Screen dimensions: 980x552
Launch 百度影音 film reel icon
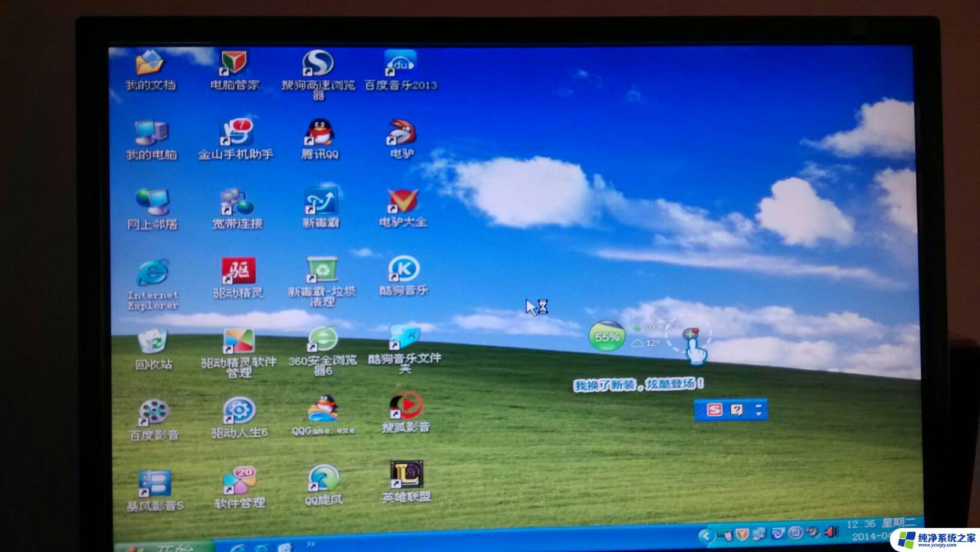[x=154, y=420]
